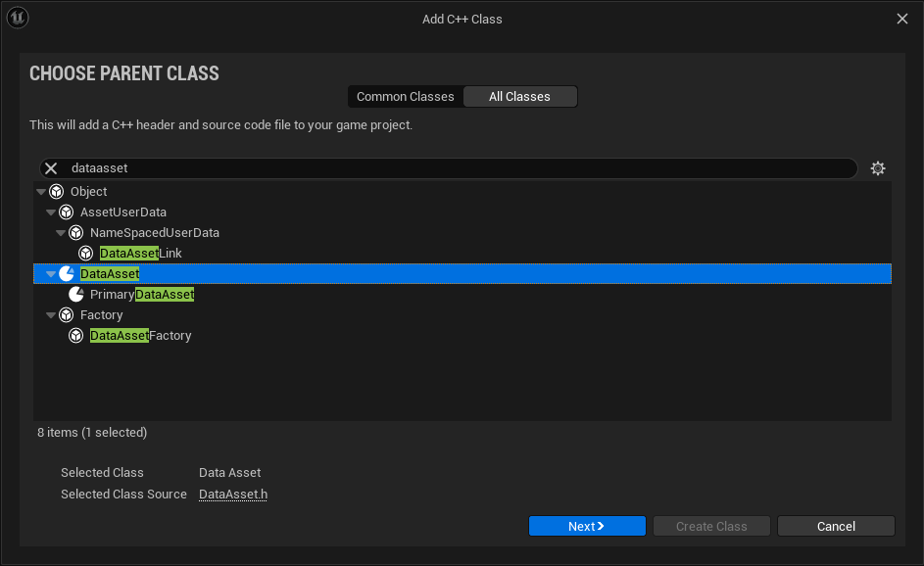Click the Unreal Engine logo icon
924x566 pixels.
tap(18, 18)
